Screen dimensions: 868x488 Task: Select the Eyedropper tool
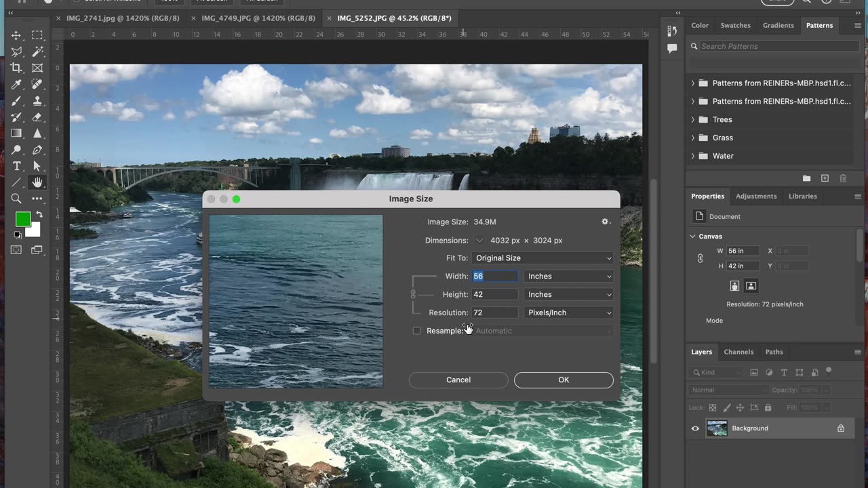point(16,85)
